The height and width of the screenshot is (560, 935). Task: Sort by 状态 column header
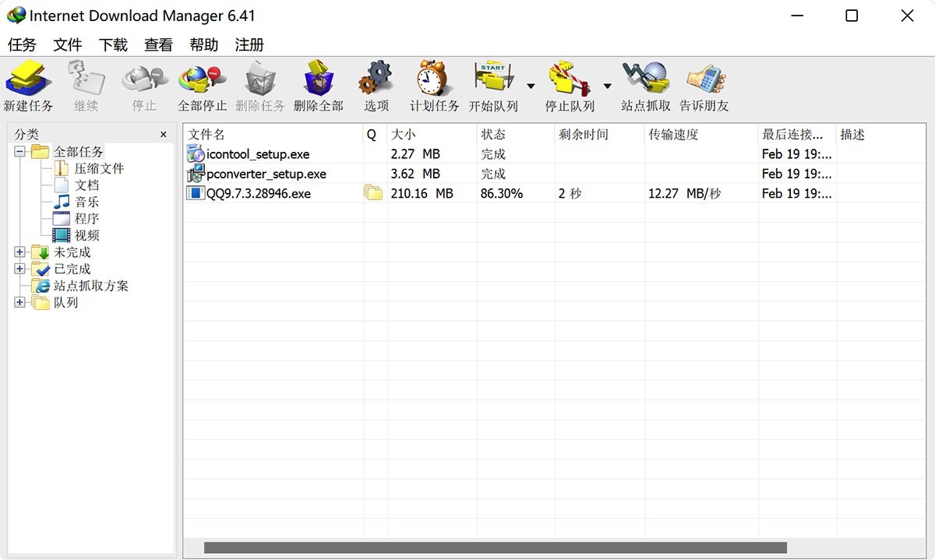coord(516,135)
